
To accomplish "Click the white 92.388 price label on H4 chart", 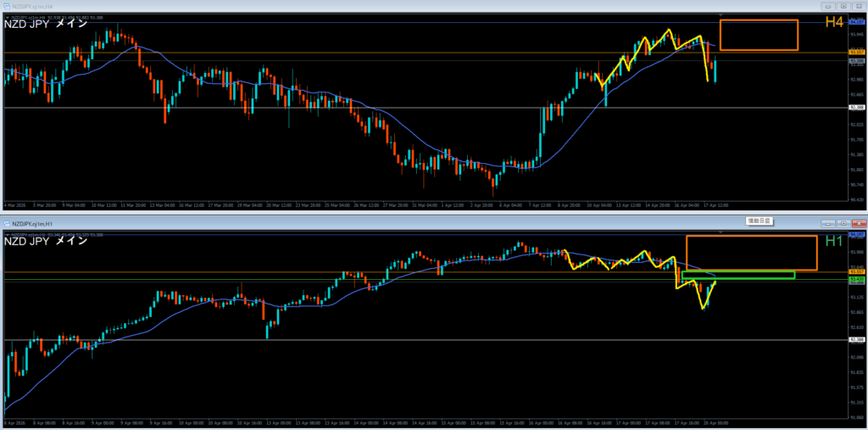I will coord(855,108).
